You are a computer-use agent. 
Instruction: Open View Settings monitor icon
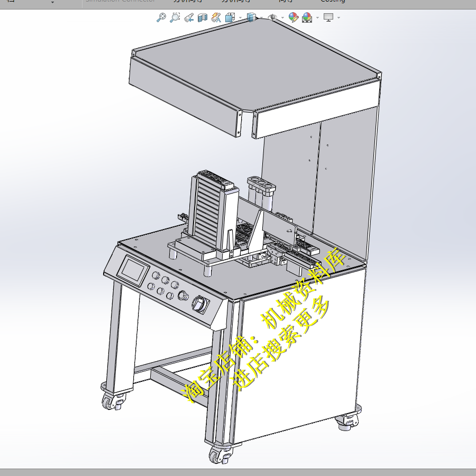328,17
